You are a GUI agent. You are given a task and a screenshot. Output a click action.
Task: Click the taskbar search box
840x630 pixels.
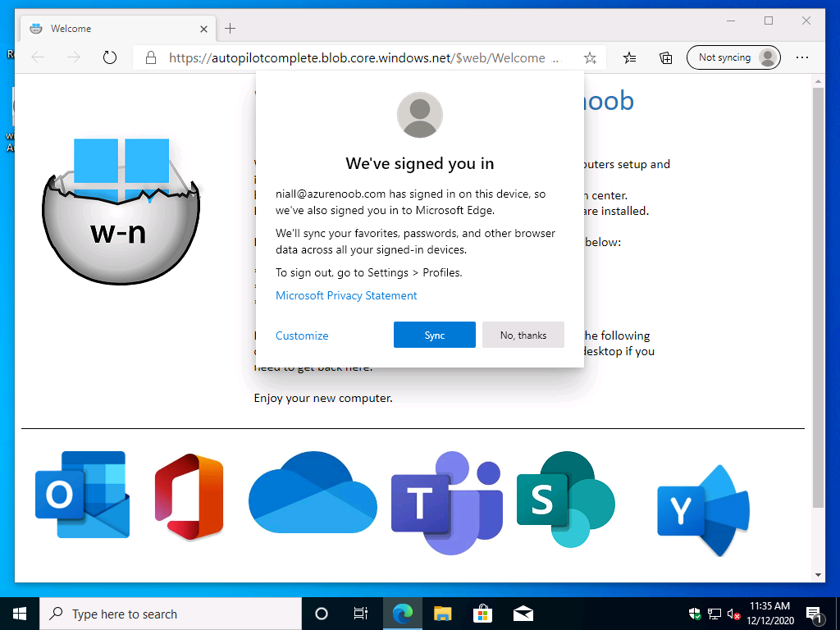pyautogui.click(x=171, y=614)
